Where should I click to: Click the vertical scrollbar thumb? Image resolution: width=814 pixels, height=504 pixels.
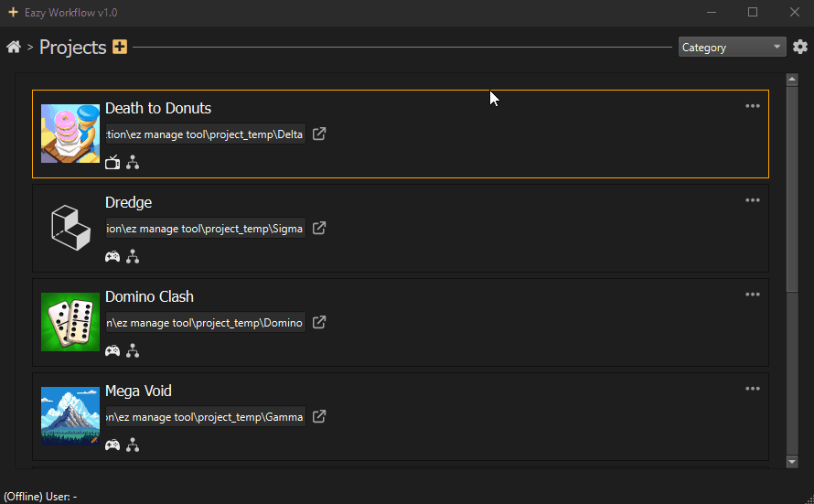[792, 188]
